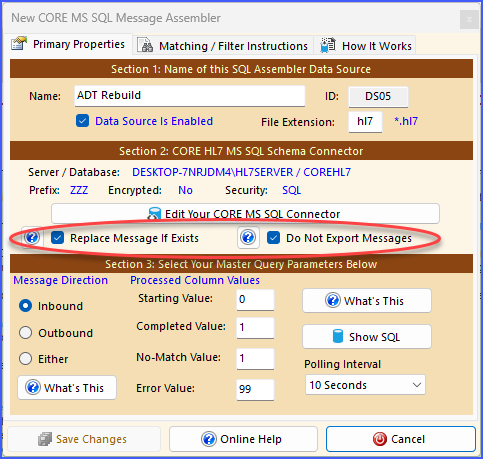Viewport: 483px width, 459px height.
Task: Click the Name field containing ADT Rebuild
Action: pos(190,96)
